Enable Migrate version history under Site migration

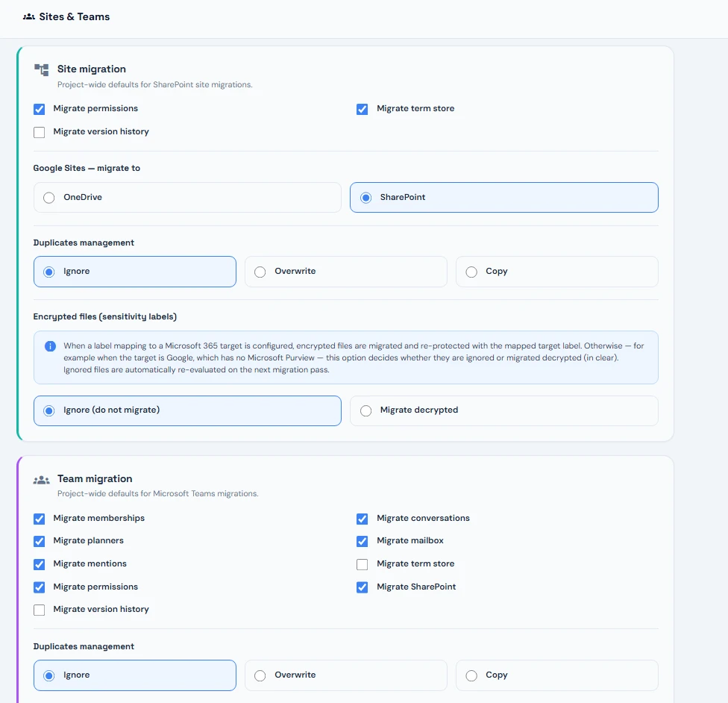coord(39,132)
